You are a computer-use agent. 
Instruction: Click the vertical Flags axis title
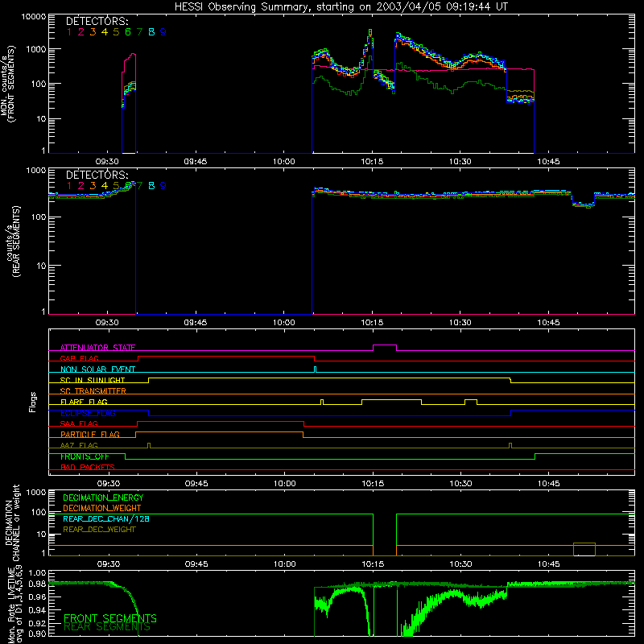tap(33, 402)
